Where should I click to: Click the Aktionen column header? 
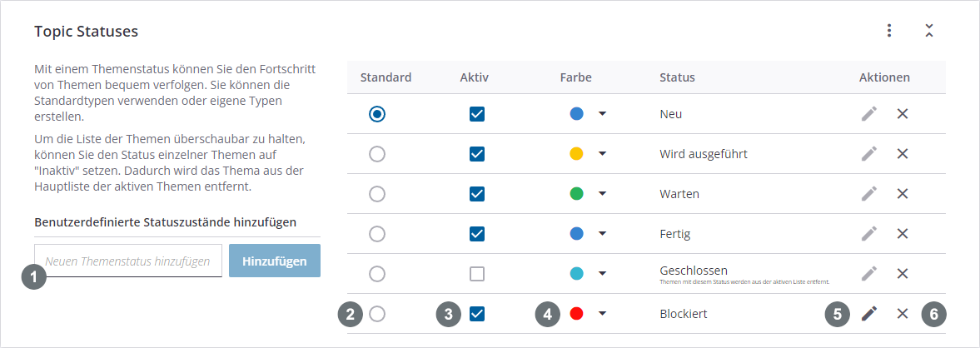[884, 77]
